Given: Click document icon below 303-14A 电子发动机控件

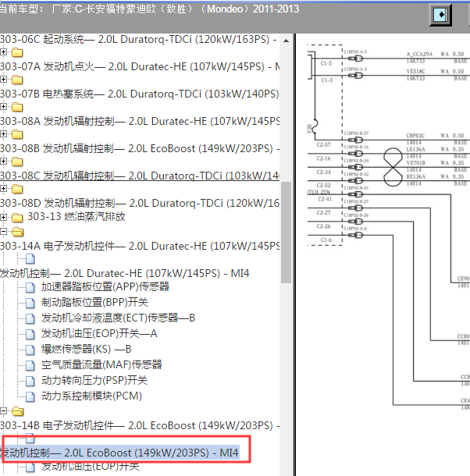Looking at the screenshot, I should (30, 259).
